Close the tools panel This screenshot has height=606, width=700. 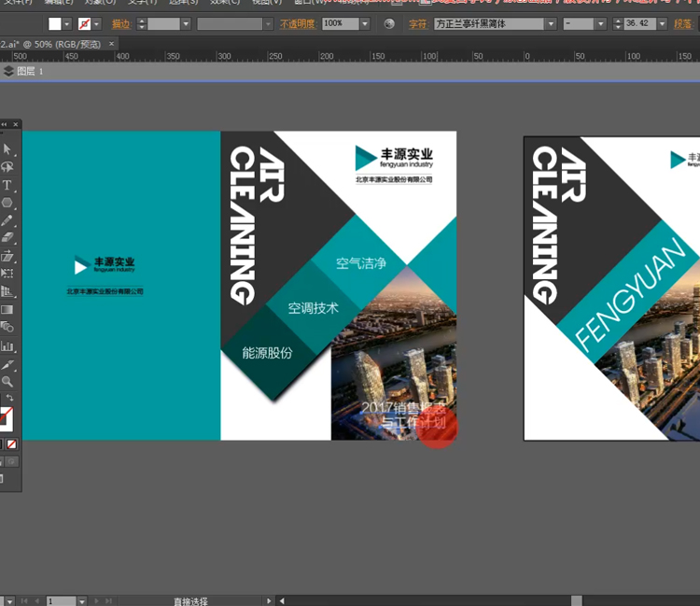click(16, 124)
